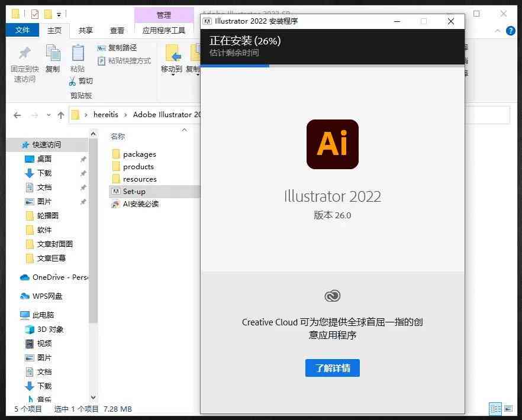Switch to the 主页 (Home) ribbon tab

pos(54,31)
